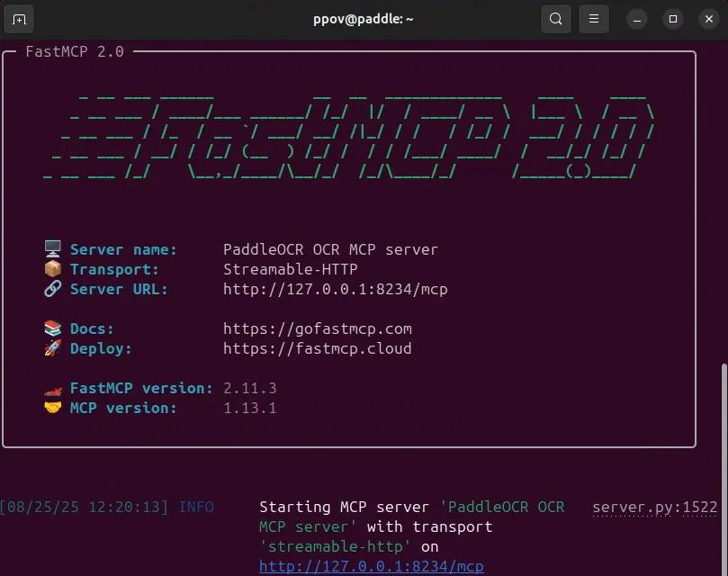The height and width of the screenshot is (576, 728).
Task: Open the https://gofastmcp.com docs URL
Action: (x=317, y=328)
